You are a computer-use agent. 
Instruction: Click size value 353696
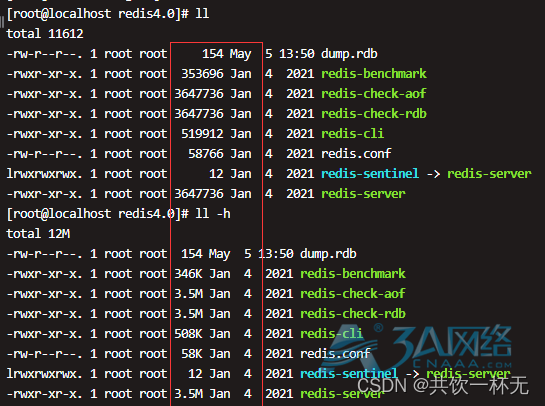[x=202, y=74]
